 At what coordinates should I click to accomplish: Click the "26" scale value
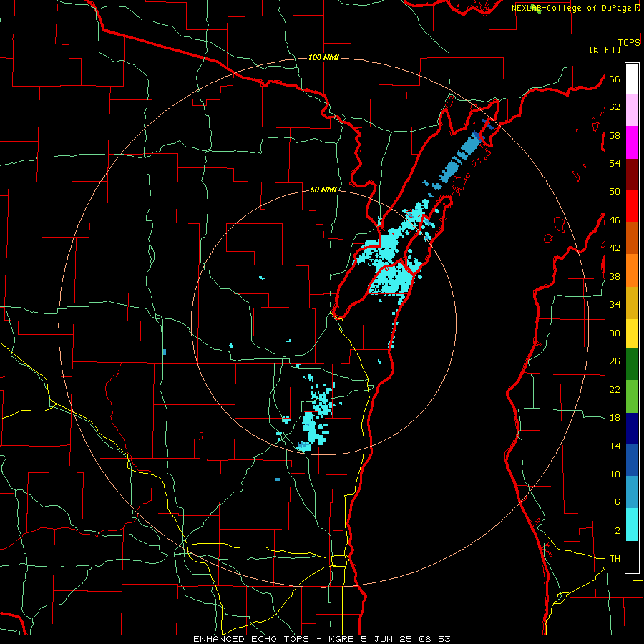[615, 361]
